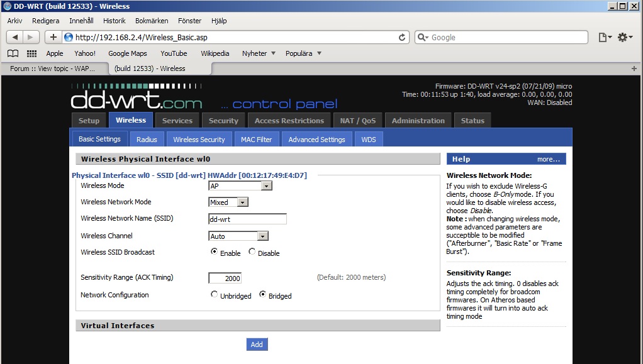Open the Yahoo! bookmark
The width and height of the screenshot is (643, 364).
pos(85,53)
